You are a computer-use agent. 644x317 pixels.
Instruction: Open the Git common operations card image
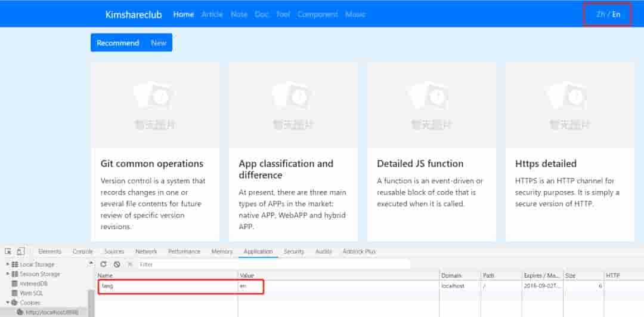pyautogui.click(x=155, y=105)
